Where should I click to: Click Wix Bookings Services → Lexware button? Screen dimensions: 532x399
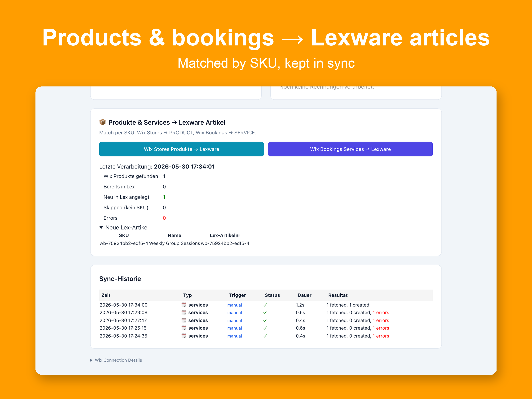(x=350, y=149)
